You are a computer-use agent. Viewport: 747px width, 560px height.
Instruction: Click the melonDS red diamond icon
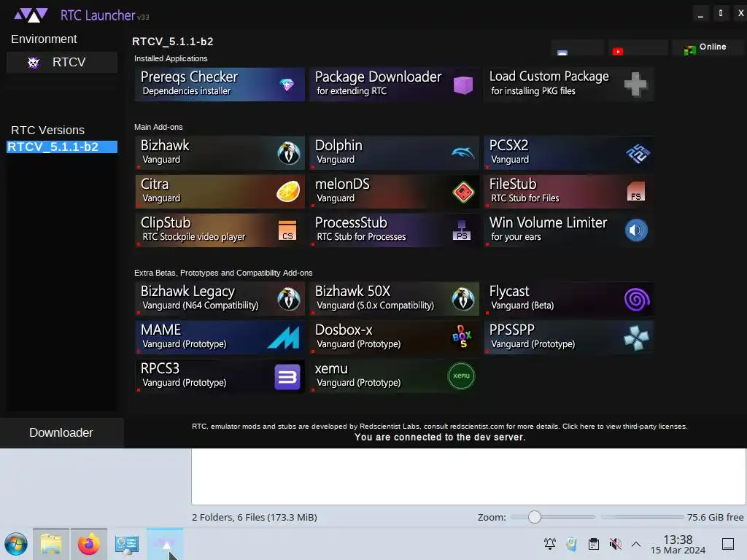click(463, 192)
